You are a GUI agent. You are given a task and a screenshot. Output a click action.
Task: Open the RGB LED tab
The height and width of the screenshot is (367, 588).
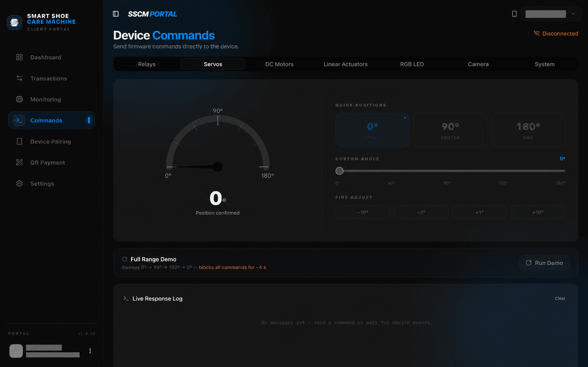(412, 64)
